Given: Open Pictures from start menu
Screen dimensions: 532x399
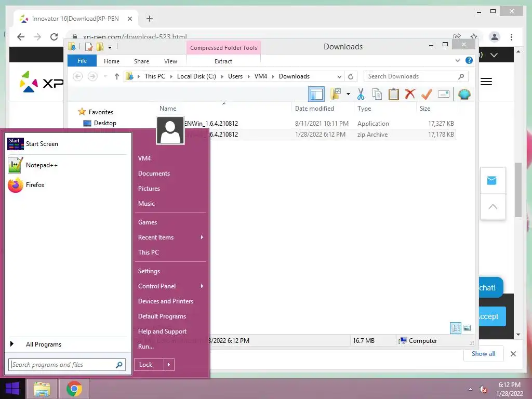Looking at the screenshot, I should click(149, 188).
